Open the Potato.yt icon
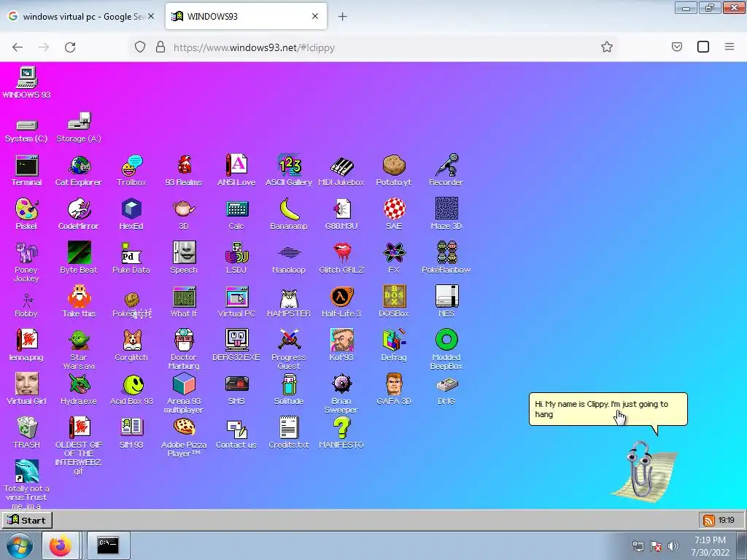This screenshot has height=560, width=747. pyautogui.click(x=393, y=166)
